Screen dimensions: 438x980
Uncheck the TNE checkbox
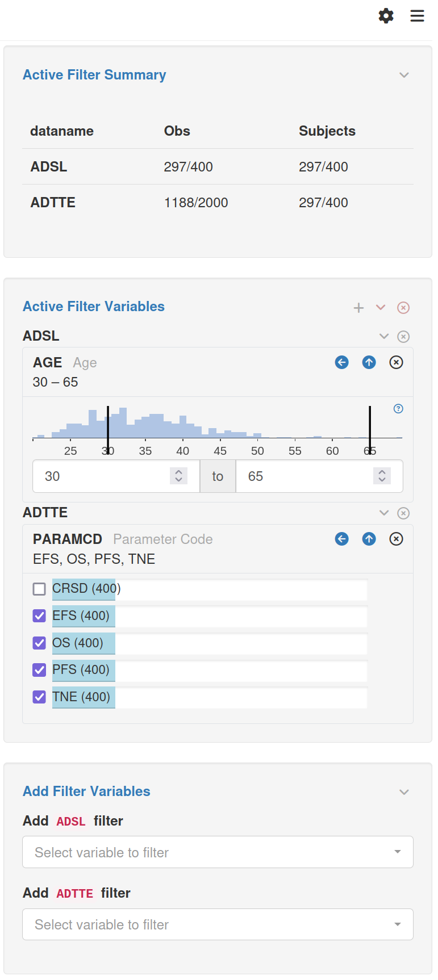pyautogui.click(x=39, y=697)
